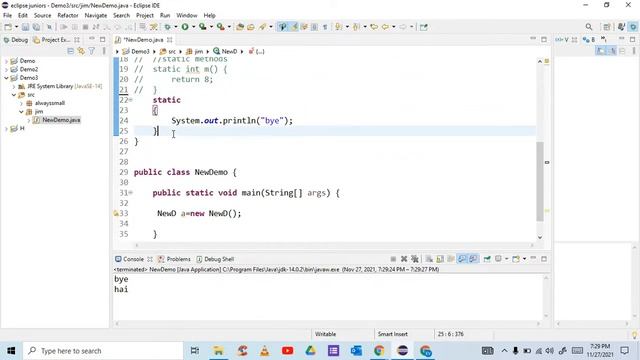Screen dimensions: 640x360
Task: Toggle Block Selection mode
Action: 314,27
